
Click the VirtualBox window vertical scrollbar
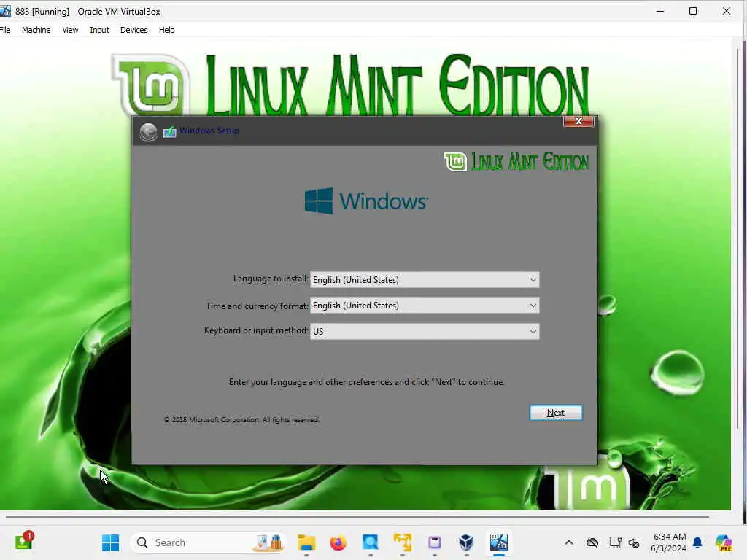[738, 238]
